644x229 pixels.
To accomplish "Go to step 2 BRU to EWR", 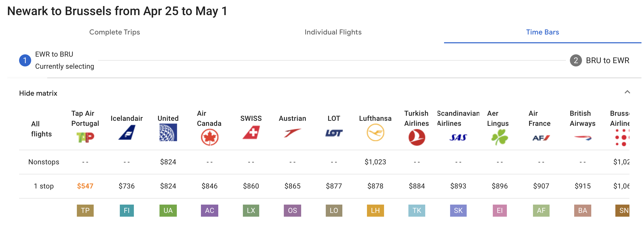I will pyautogui.click(x=600, y=60).
